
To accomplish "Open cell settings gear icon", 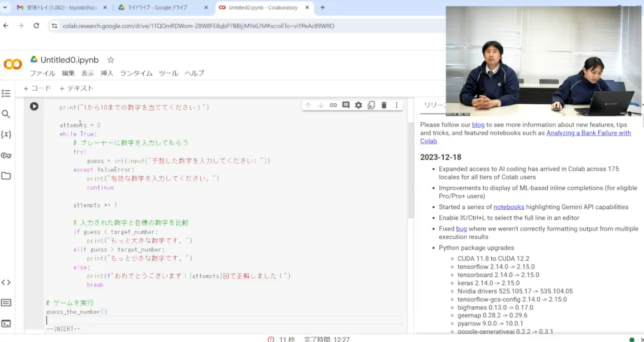I will (358, 105).
